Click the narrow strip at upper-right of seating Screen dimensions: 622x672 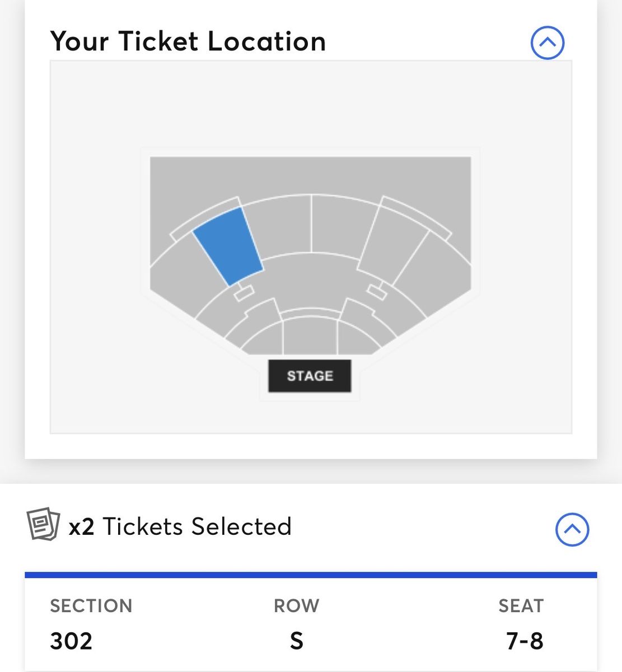click(x=417, y=216)
